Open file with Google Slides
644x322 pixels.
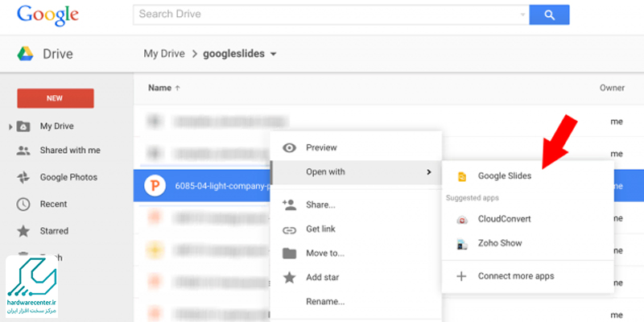coord(505,176)
